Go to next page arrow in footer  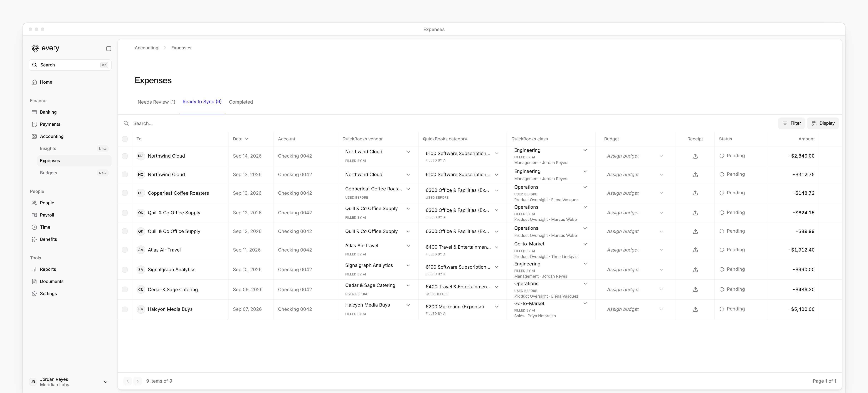point(137,381)
